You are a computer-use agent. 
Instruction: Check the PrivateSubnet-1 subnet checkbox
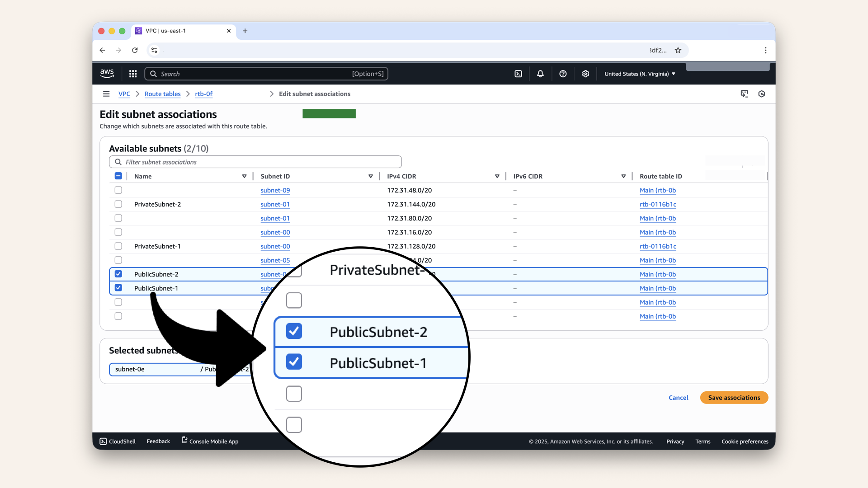(x=118, y=246)
